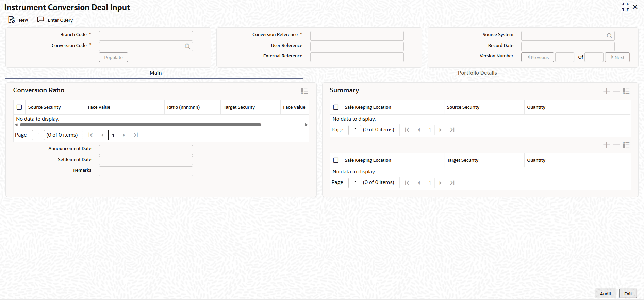Click the Populate button
This screenshot has width=644, height=301.
[x=113, y=57]
